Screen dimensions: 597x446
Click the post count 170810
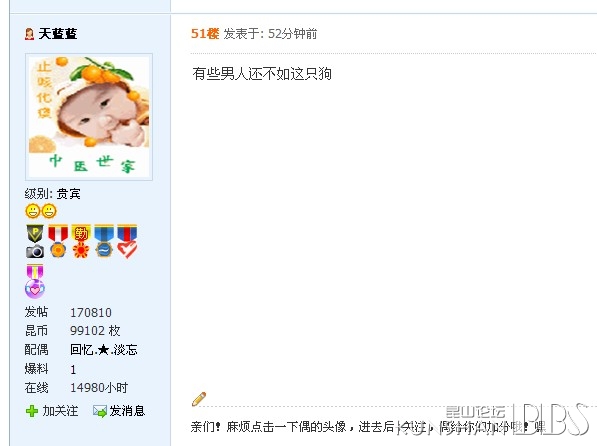click(91, 313)
